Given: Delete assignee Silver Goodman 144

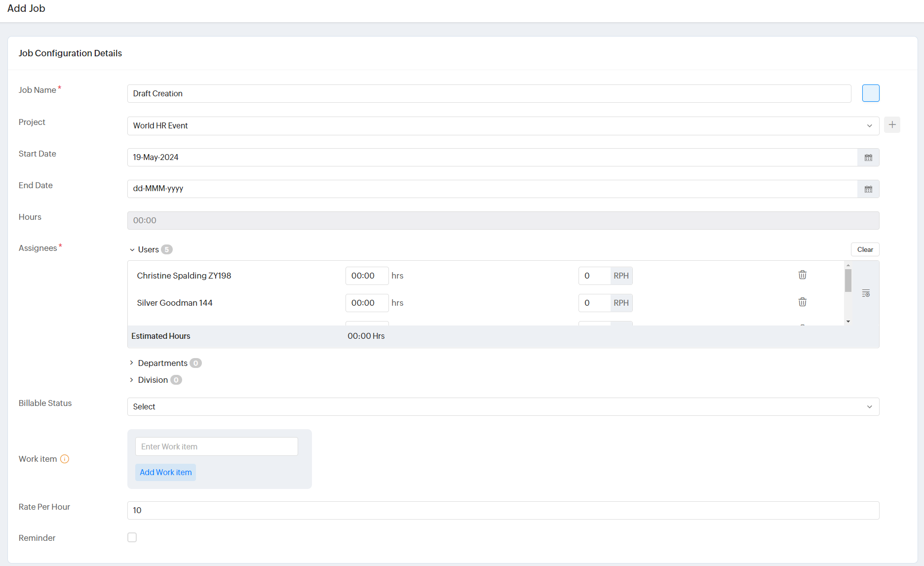Looking at the screenshot, I should [x=803, y=302].
